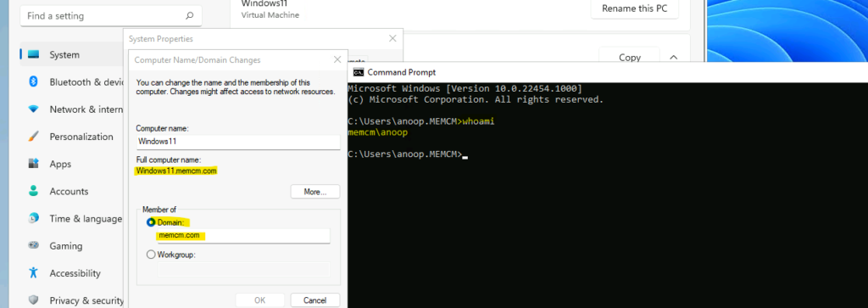Open Apps settings page
This screenshot has height=308, width=868.
72,164
